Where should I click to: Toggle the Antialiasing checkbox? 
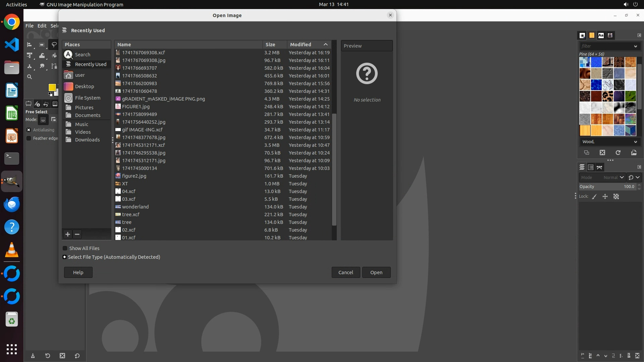click(29, 130)
